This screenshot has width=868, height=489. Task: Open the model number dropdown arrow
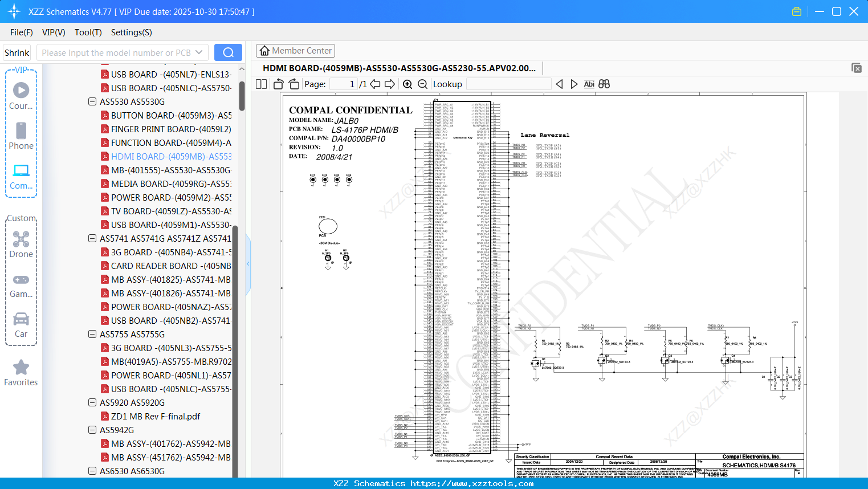click(199, 52)
